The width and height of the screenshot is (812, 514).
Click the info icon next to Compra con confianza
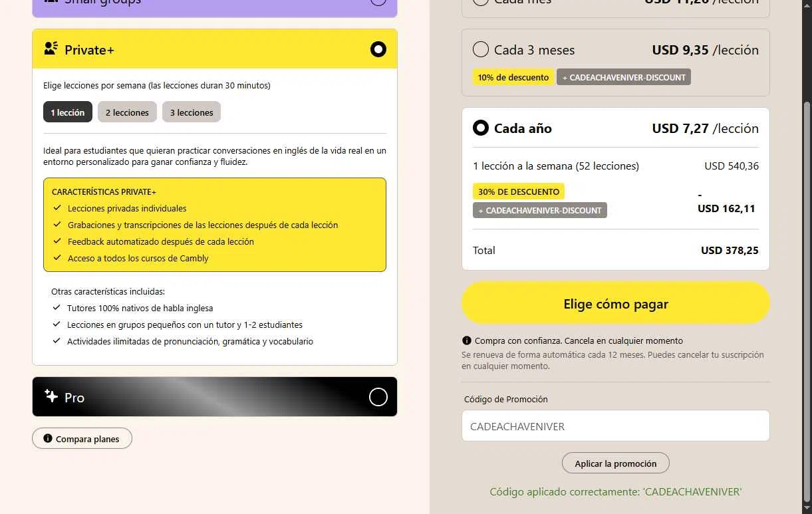[467, 340]
